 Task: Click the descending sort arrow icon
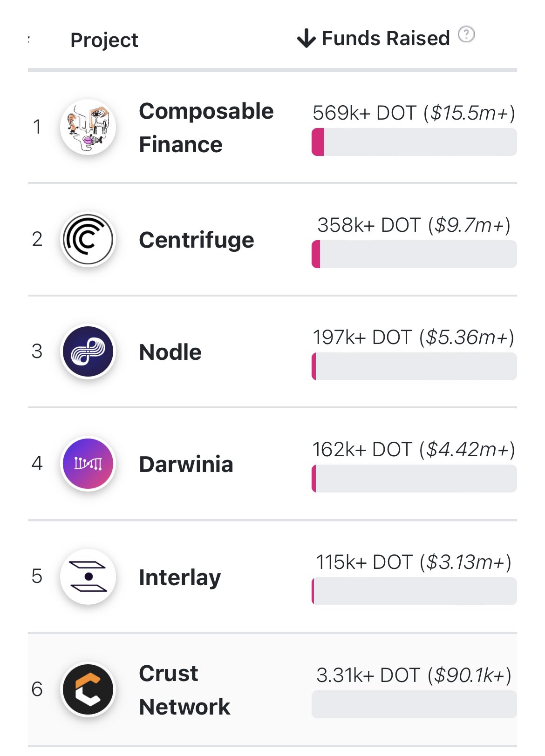306,39
